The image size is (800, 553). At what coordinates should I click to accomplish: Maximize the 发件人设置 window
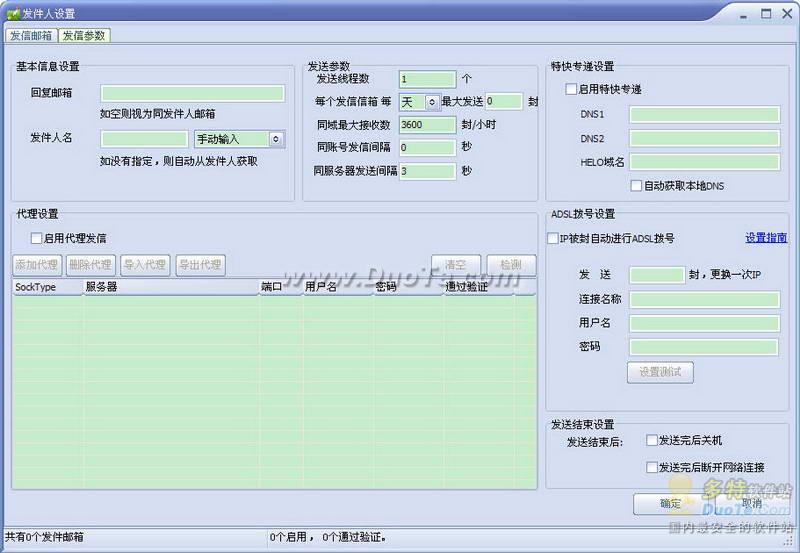[x=765, y=13]
